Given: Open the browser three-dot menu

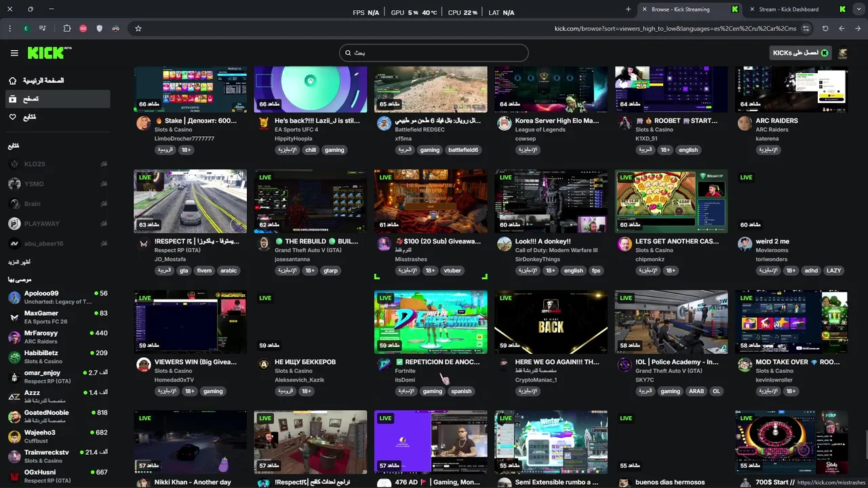Looking at the screenshot, I should [x=9, y=28].
